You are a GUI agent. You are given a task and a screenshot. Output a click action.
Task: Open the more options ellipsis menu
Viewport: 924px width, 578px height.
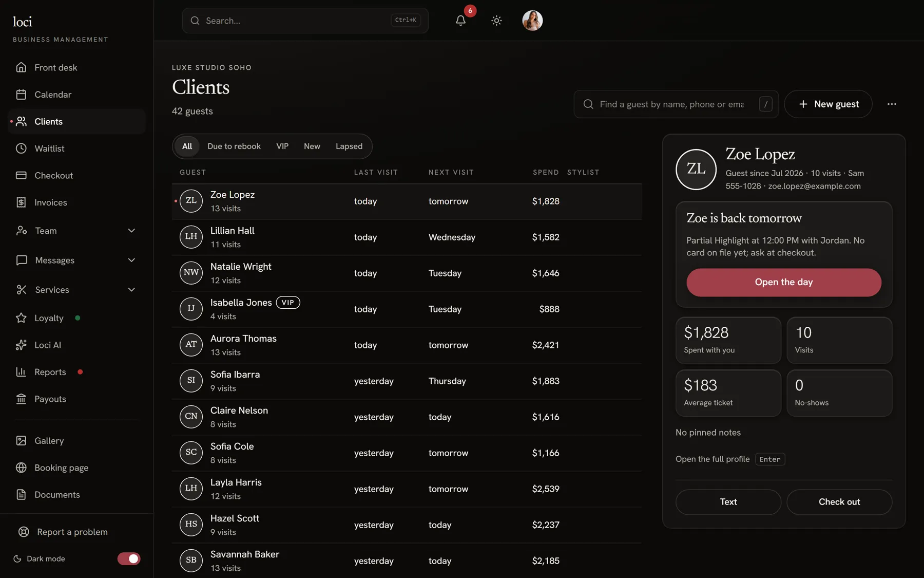[892, 104]
